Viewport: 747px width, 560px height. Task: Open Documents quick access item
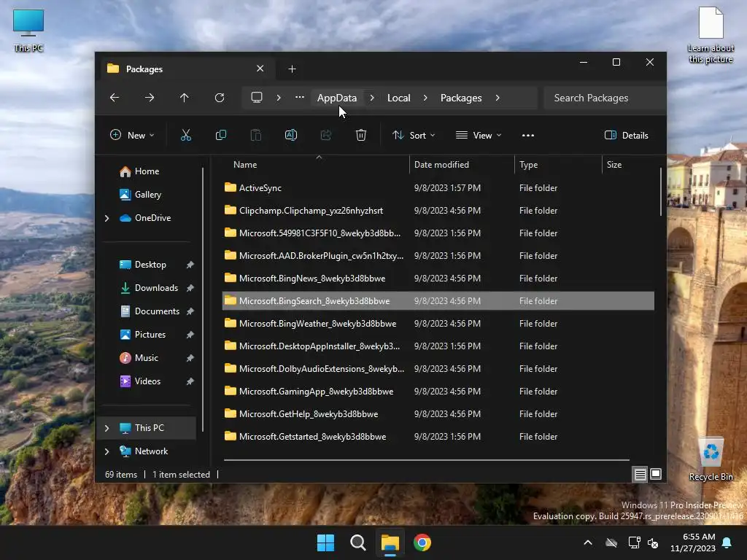157,311
